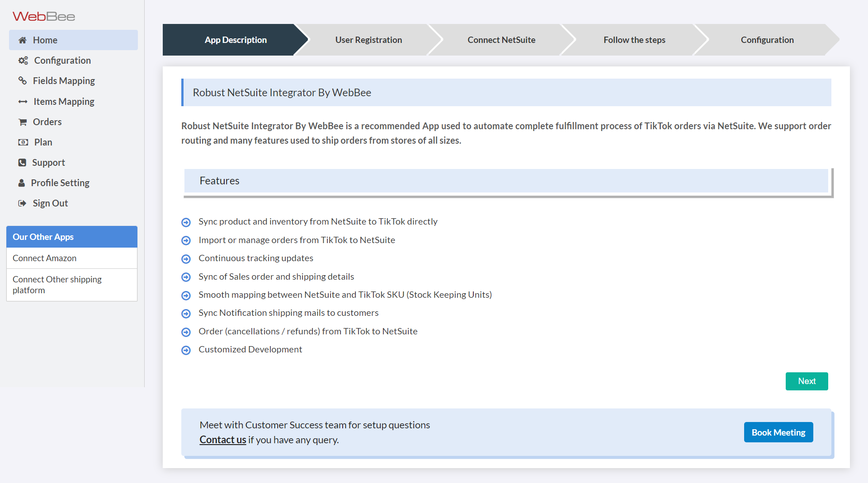The width and height of the screenshot is (868, 483).
Task: Switch to the Connect NetSuite step
Action: [501, 40]
